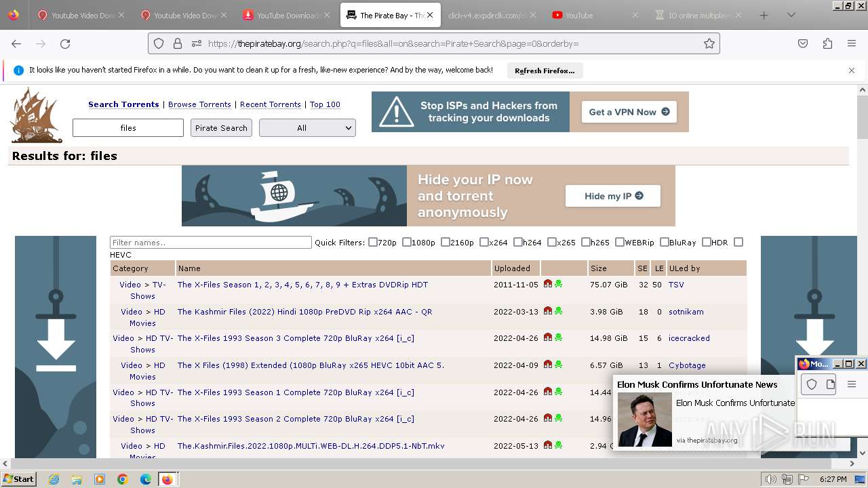Click magnet link for Kashmir Files Hindi 1080p
The height and width of the screenshot is (488, 868).
548,311
